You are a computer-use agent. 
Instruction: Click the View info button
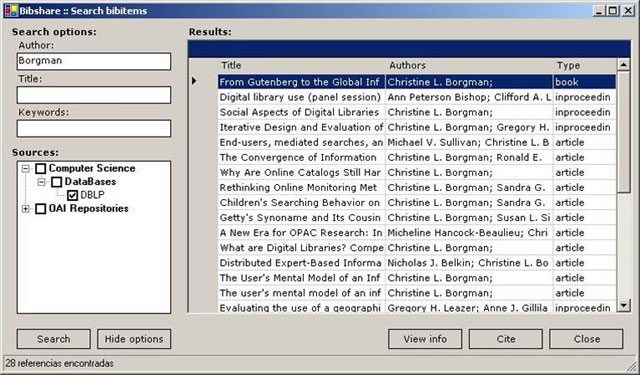(425, 339)
